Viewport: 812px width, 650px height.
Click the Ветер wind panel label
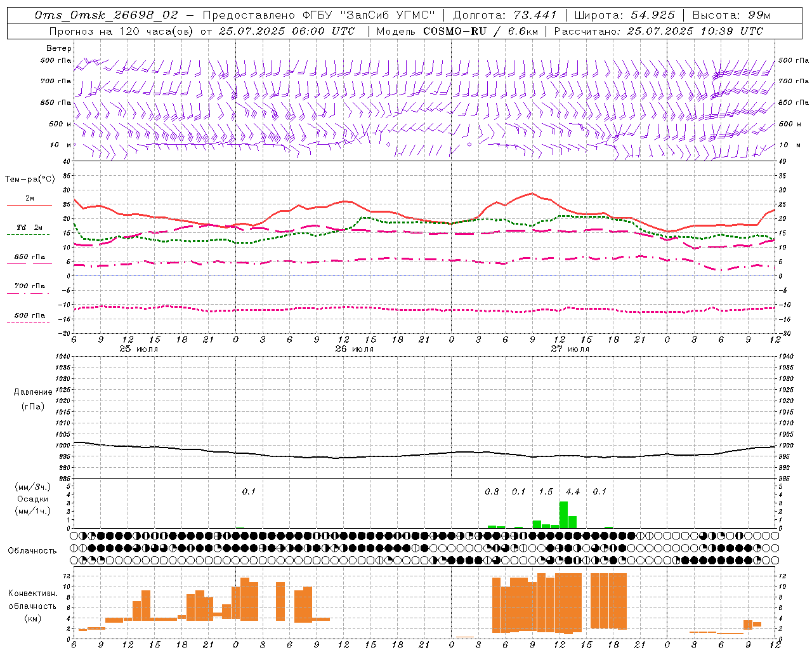point(59,48)
